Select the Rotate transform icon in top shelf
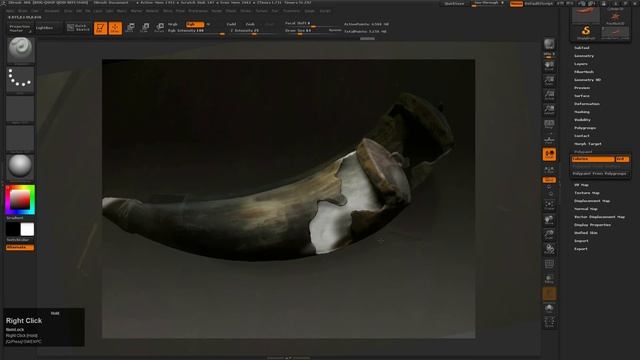The height and width of the screenshot is (360, 640). coord(160,28)
